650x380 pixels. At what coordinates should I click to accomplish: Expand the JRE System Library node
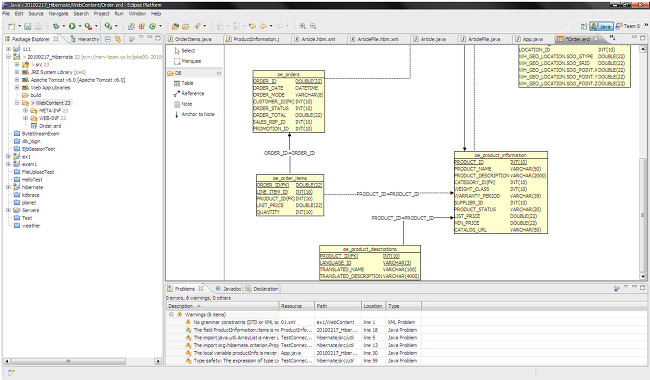tap(17, 72)
